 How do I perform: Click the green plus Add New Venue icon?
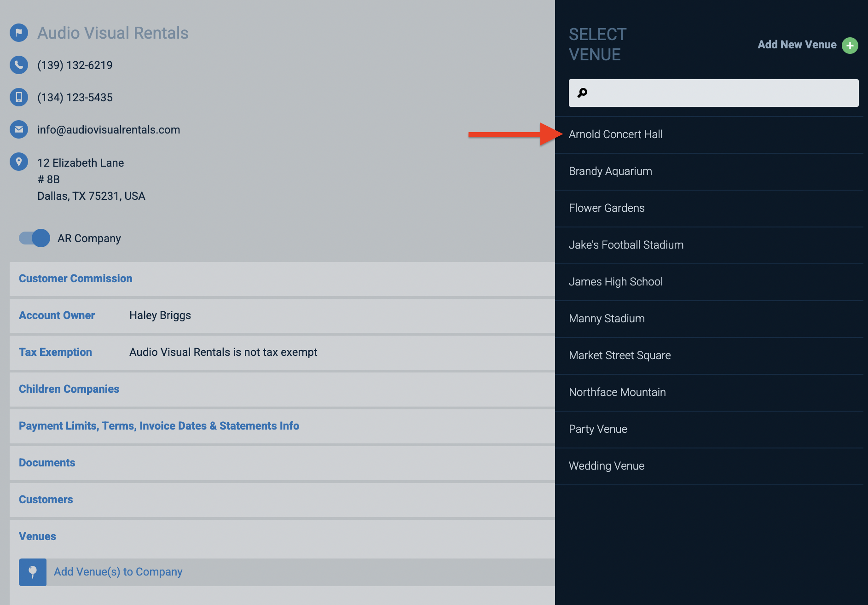(x=850, y=46)
